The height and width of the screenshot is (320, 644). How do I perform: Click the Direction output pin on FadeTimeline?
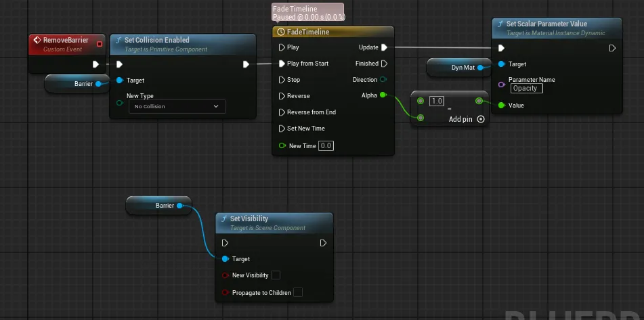(x=383, y=80)
